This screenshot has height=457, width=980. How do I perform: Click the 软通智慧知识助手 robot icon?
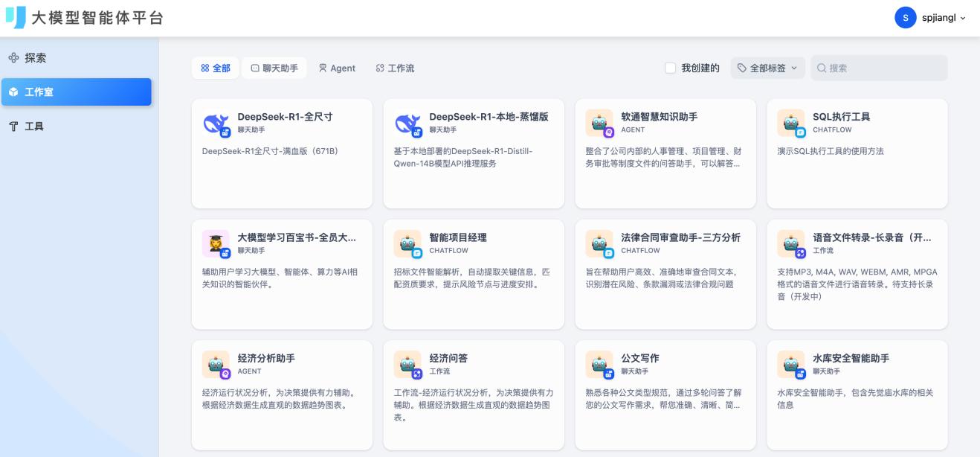(x=599, y=123)
